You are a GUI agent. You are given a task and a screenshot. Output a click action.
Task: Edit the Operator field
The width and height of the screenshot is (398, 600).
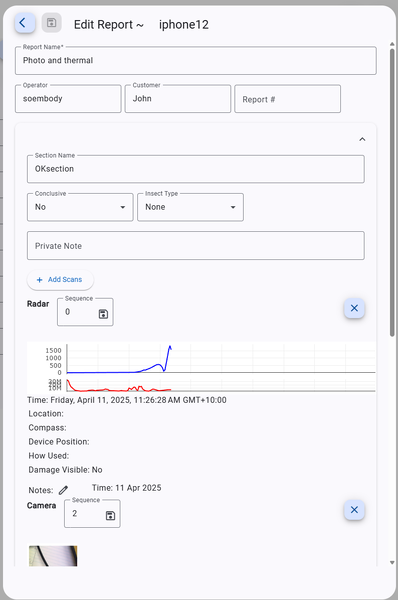[x=68, y=99]
